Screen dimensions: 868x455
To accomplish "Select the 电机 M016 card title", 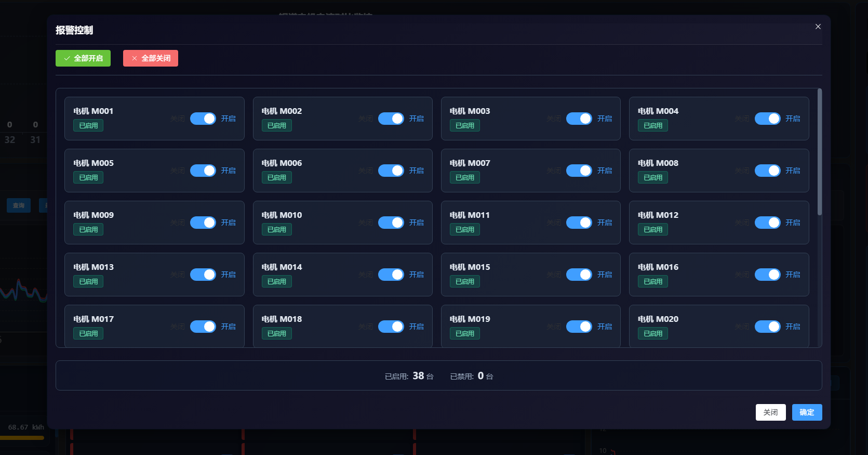I will pyautogui.click(x=658, y=267).
